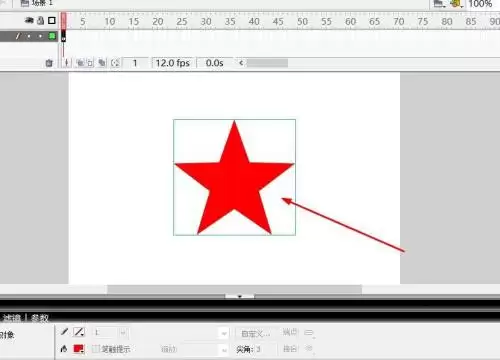Delete the layer with the trash icon
This screenshot has height=360, width=500.
[x=49, y=63]
